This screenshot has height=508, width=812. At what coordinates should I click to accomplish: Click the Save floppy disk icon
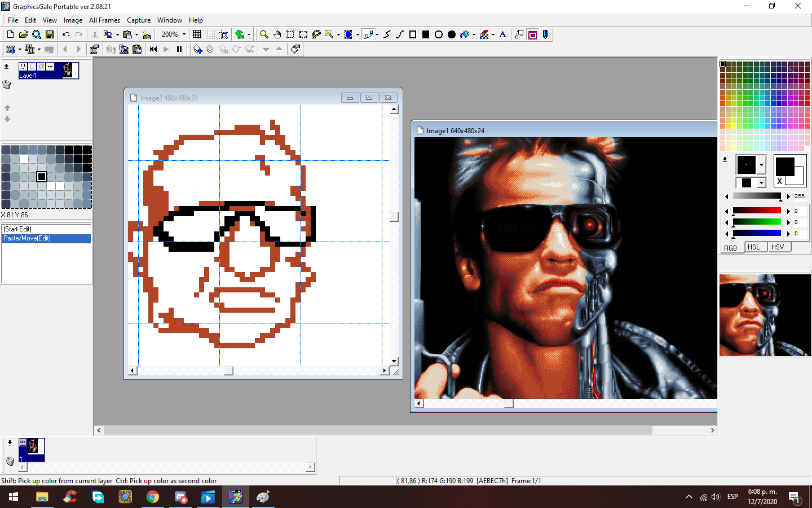pos(50,34)
